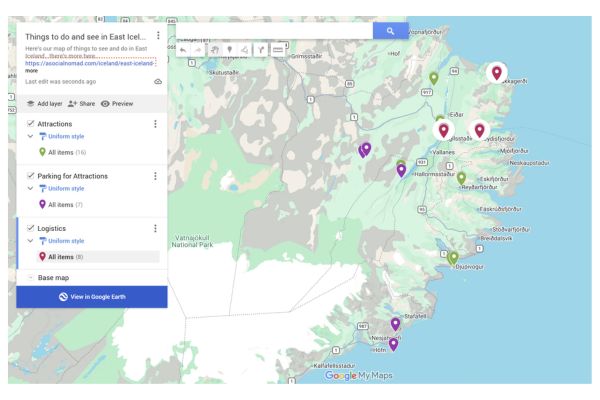Select the measure distances ruler tool
The width and height of the screenshot is (600, 400).
coord(278,50)
